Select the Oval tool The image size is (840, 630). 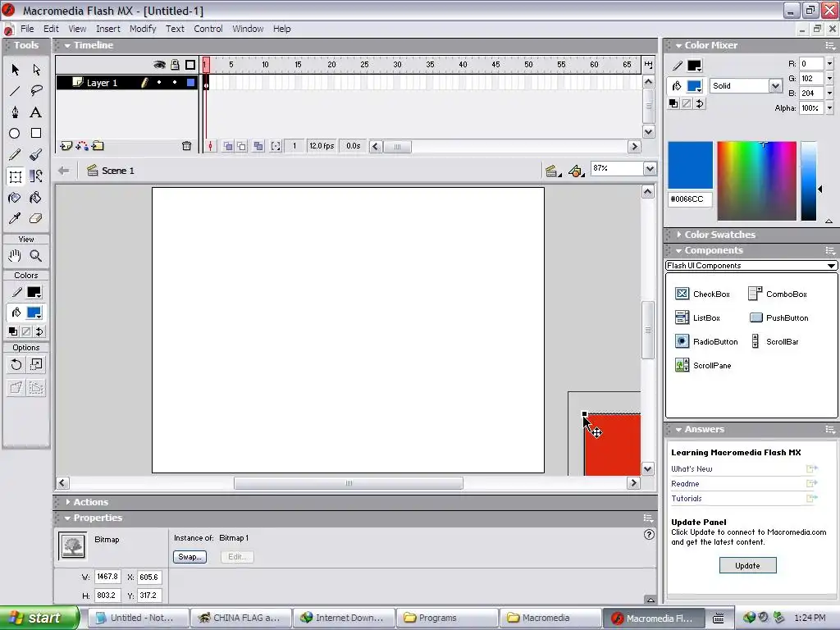click(15, 134)
